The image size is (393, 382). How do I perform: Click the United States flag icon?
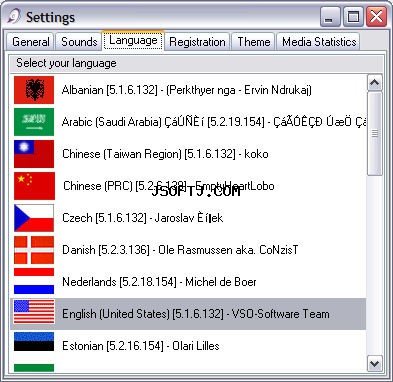34,312
